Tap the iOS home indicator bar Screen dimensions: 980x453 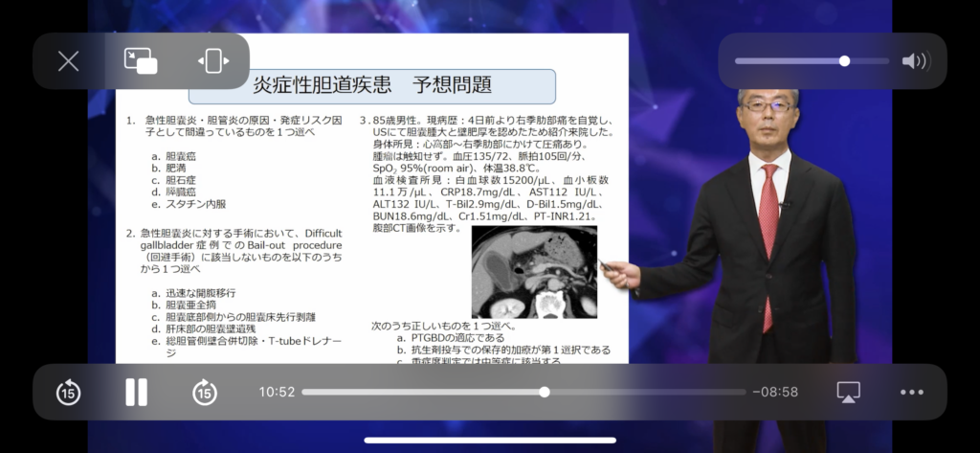click(489, 441)
